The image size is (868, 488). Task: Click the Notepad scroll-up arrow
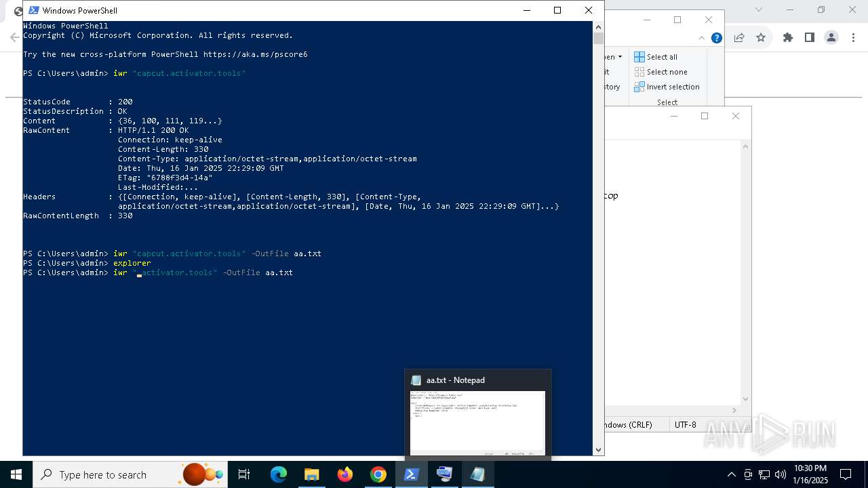tap(745, 146)
